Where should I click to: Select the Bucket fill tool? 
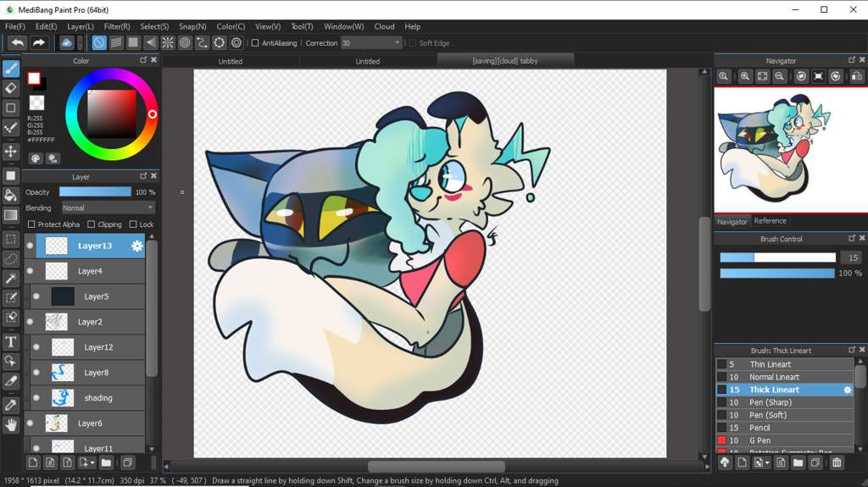point(10,195)
